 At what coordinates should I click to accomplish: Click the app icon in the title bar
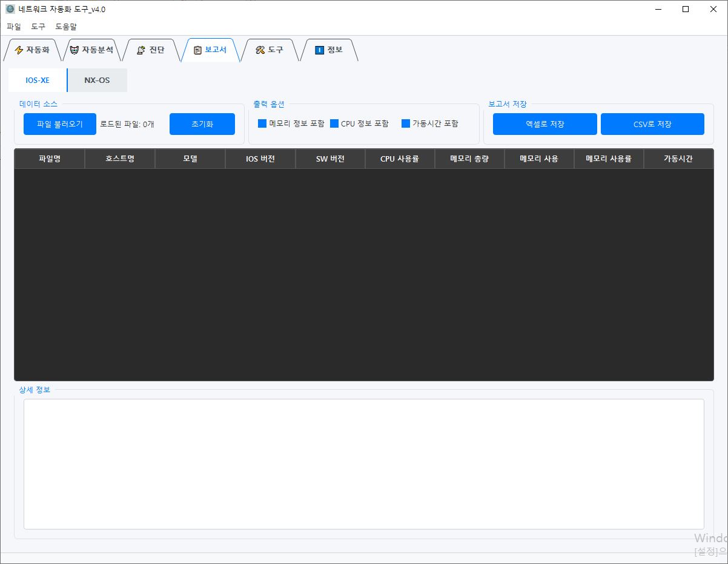point(10,9)
